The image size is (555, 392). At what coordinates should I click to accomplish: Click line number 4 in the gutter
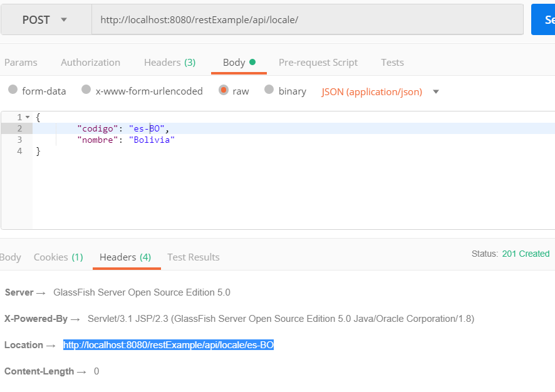point(19,151)
